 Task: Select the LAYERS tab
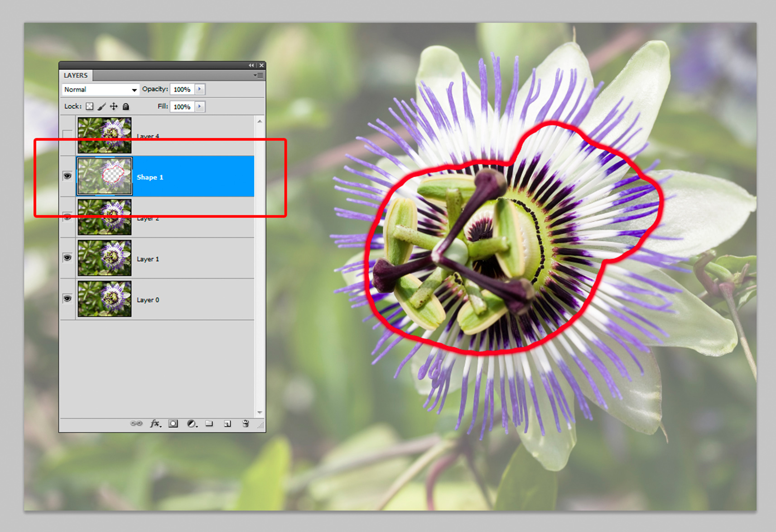pos(76,75)
